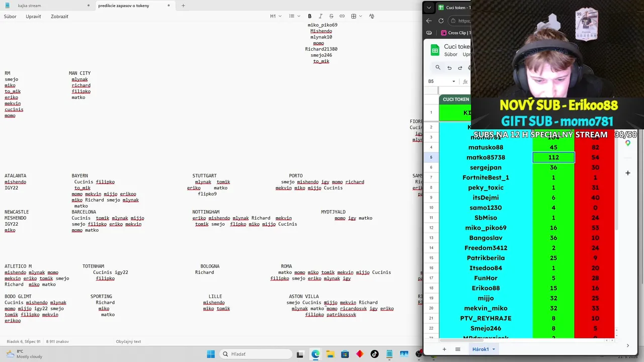Undo in Google Sheets toolbar
Screen dimensions: 644x362
pos(449,67)
